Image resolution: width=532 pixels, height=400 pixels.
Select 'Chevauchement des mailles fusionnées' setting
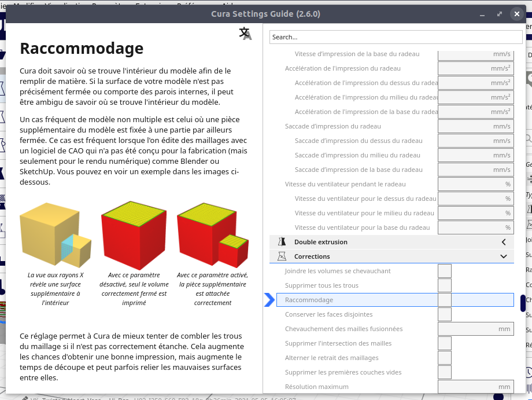[x=343, y=329]
